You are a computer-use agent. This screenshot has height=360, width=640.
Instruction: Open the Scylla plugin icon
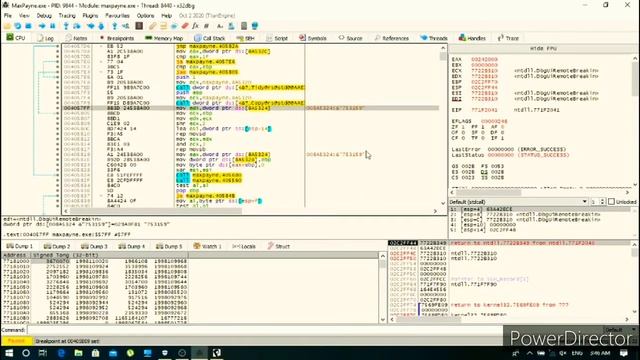tap(139, 26)
